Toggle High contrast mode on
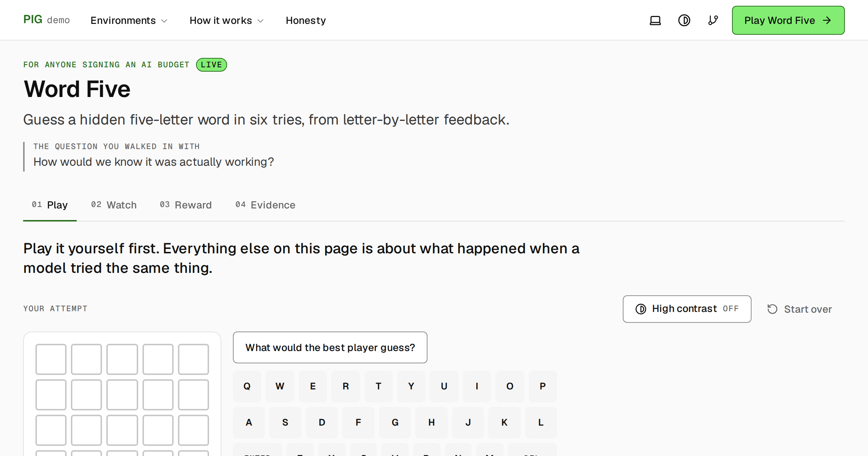The width and height of the screenshot is (868, 456). pyautogui.click(x=687, y=309)
